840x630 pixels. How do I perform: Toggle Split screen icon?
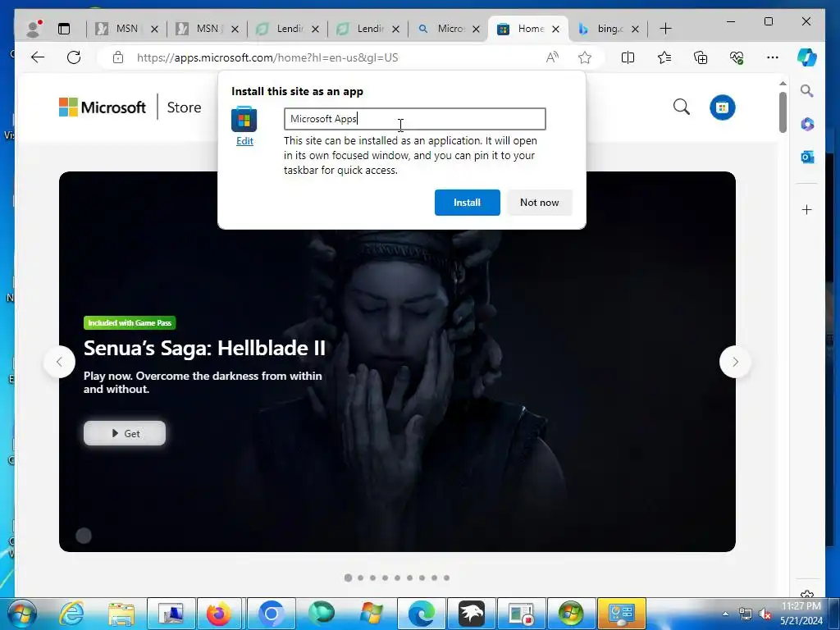628,57
